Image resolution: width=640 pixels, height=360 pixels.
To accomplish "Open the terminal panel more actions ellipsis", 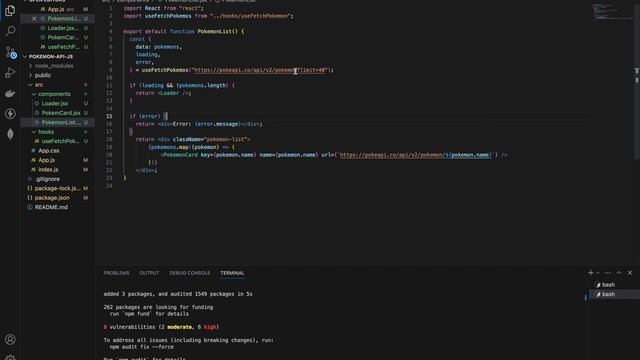I will (x=608, y=273).
